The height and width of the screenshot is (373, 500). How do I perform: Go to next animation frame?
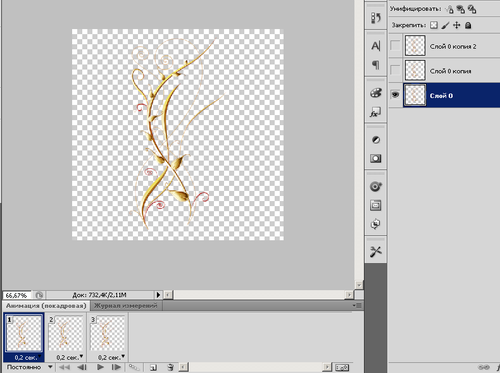pyautogui.click(x=116, y=367)
